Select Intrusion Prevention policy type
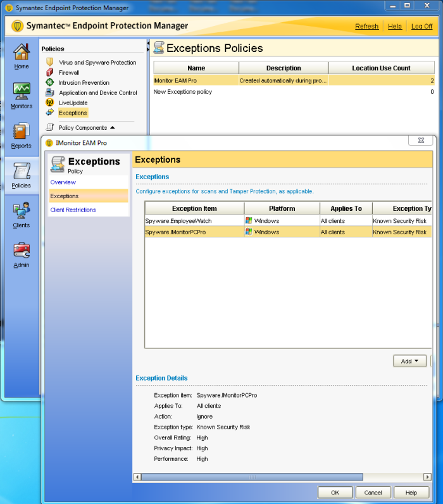 [x=84, y=82]
